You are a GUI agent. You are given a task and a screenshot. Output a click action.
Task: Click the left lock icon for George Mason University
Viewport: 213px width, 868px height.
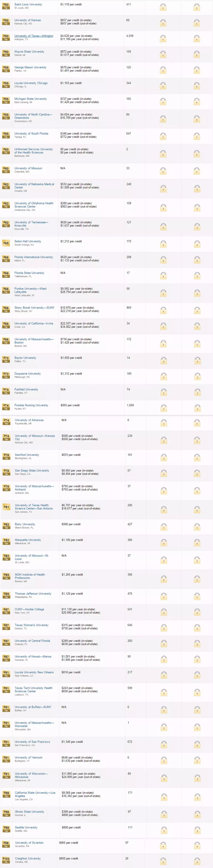(x=163, y=70)
